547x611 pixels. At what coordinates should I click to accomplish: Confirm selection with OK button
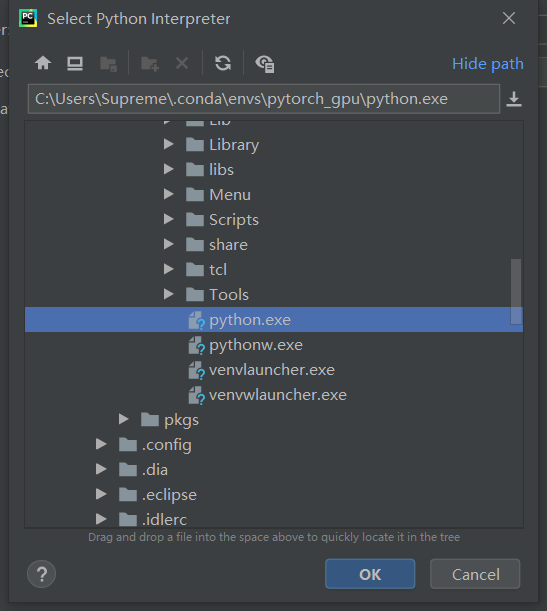tap(370, 574)
